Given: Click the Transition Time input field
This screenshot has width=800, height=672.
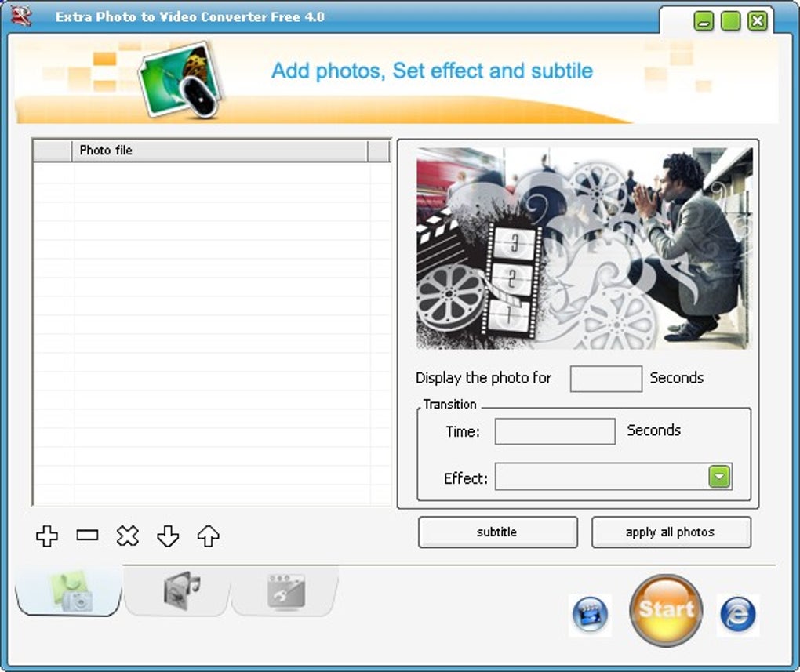Looking at the screenshot, I should pyautogui.click(x=555, y=432).
